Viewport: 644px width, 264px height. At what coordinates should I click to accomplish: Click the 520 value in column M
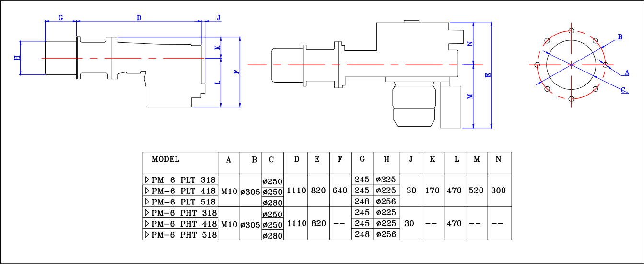pos(476,191)
